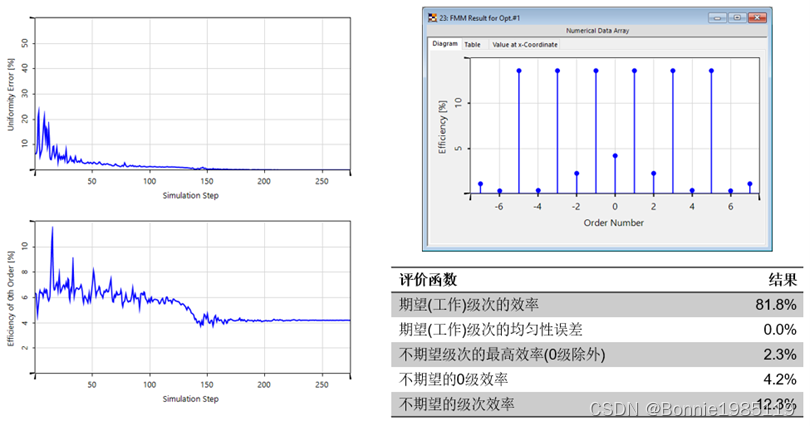The width and height of the screenshot is (810, 426).
Task: Click the 81.8% result value
Action: [776, 305]
